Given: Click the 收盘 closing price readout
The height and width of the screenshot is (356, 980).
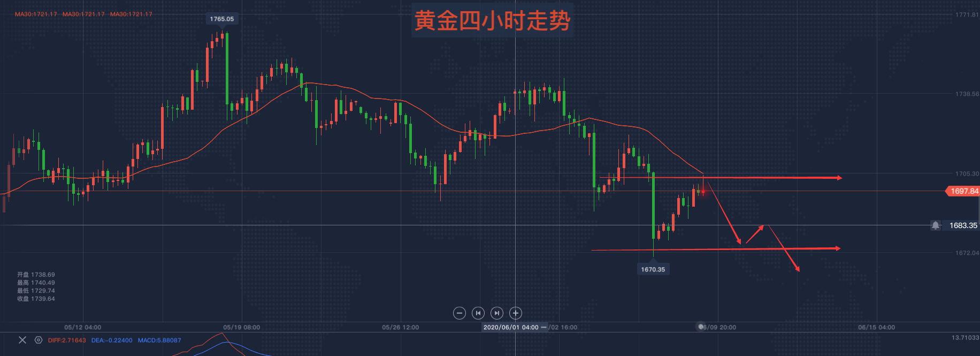Looking at the screenshot, I should coord(36,299).
